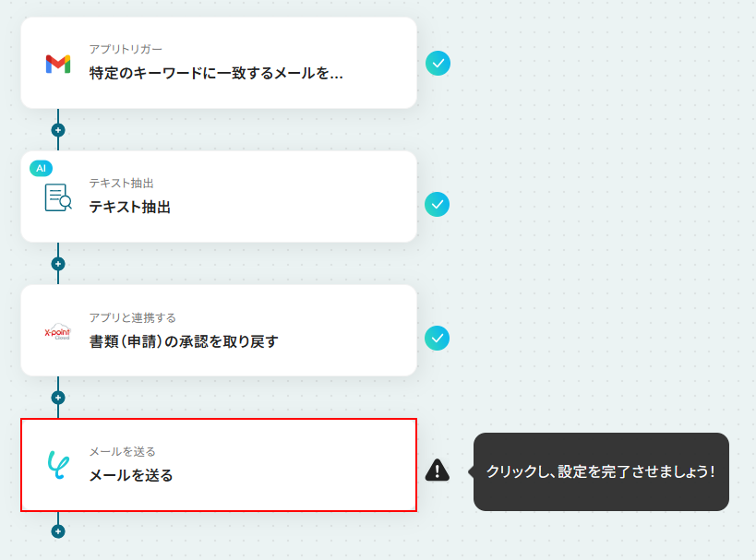Open the 書類(申請)の承認を取り戻す step
The width and height of the screenshot is (756, 560).
click(219, 330)
